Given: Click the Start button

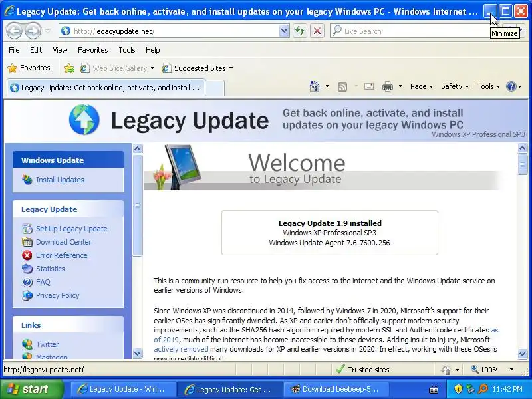Looking at the screenshot, I should pyautogui.click(x=32, y=389).
